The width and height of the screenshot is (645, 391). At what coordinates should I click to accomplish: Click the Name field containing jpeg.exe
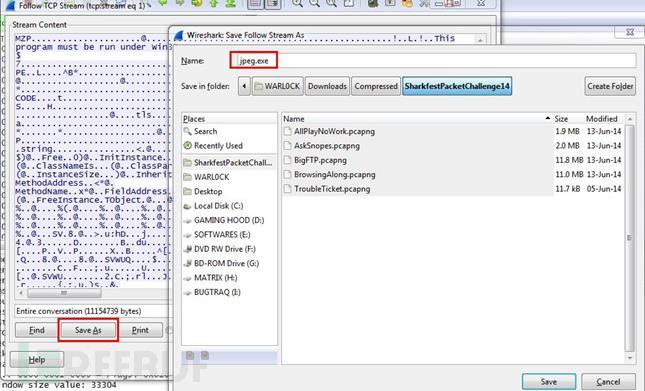point(432,61)
